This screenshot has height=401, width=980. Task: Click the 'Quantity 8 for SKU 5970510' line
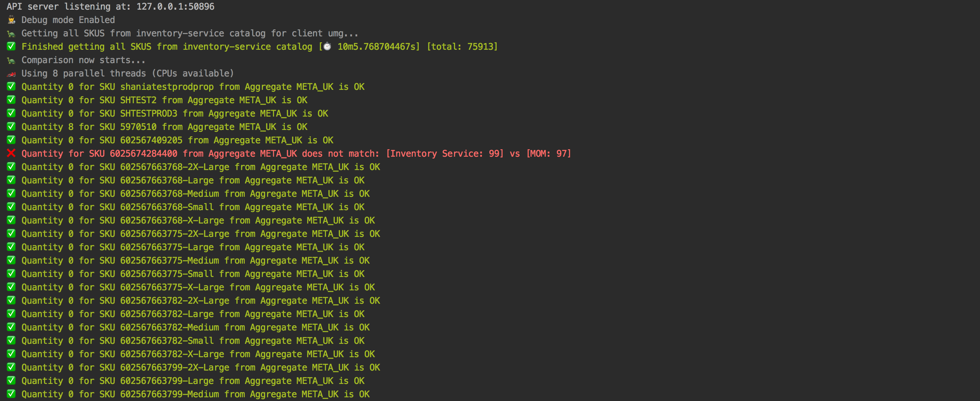pyautogui.click(x=164, y=127)
